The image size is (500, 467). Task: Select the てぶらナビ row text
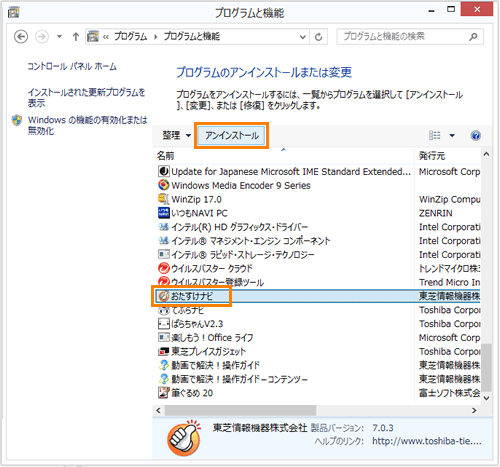pos(188,310)
